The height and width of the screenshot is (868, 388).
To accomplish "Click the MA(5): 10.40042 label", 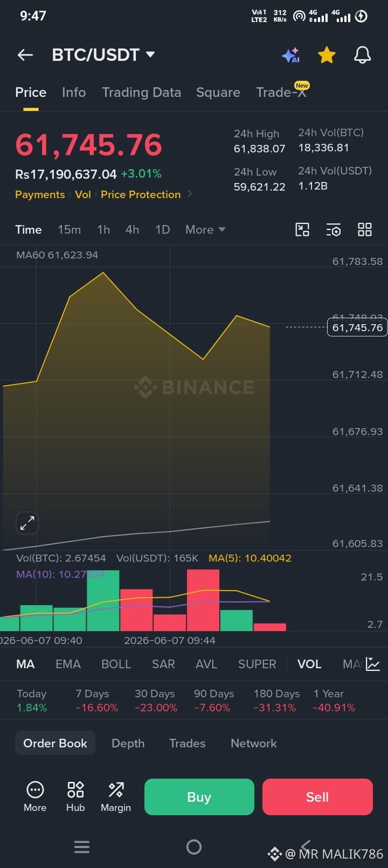I will (250, 558).
